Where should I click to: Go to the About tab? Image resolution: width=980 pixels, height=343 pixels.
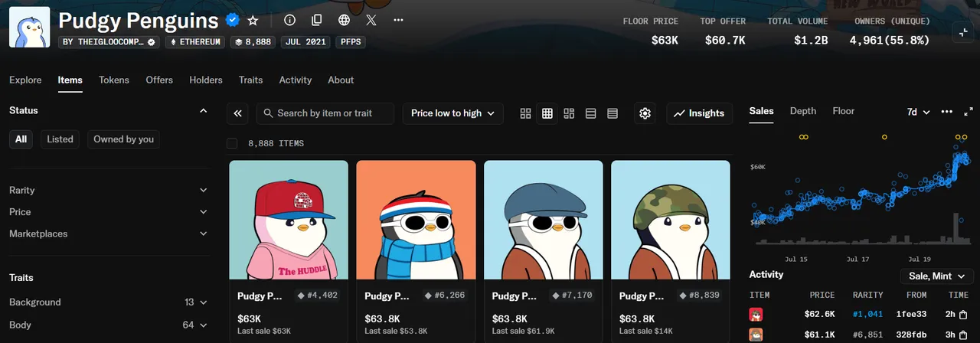[x=341, y=80]
